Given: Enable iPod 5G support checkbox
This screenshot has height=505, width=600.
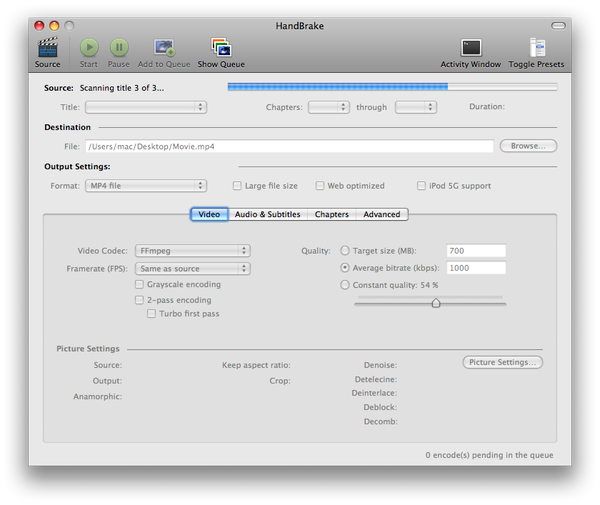Looking at the screenshot, I should (x=421, y=186).
